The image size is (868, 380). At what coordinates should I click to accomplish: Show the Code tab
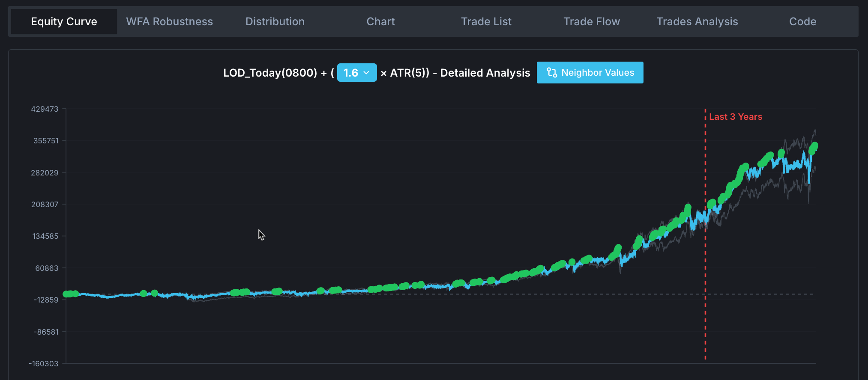[x=803, y=21]
